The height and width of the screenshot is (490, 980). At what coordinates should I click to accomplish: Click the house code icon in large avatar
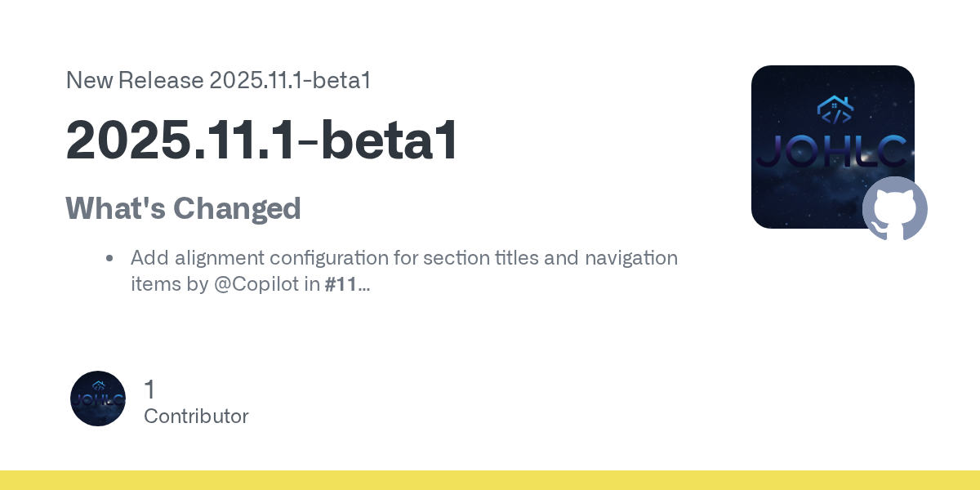(833, 108)
